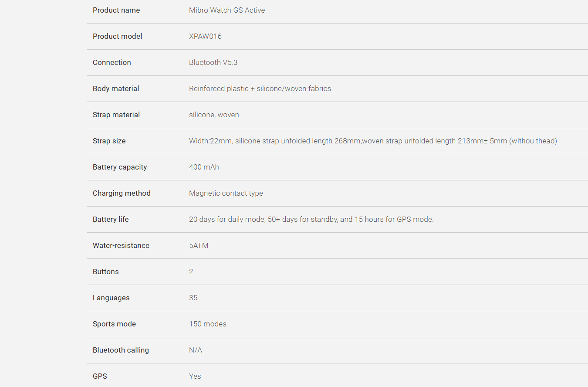588x387 pixels.
Task: Click the 150 modes sports value
Action: click(x=208, y=324)
